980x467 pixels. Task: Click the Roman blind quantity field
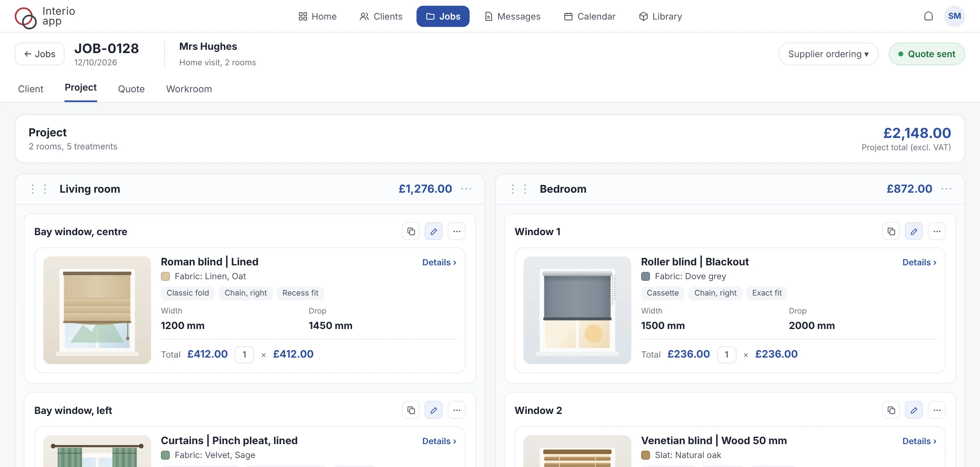point(244,354)
